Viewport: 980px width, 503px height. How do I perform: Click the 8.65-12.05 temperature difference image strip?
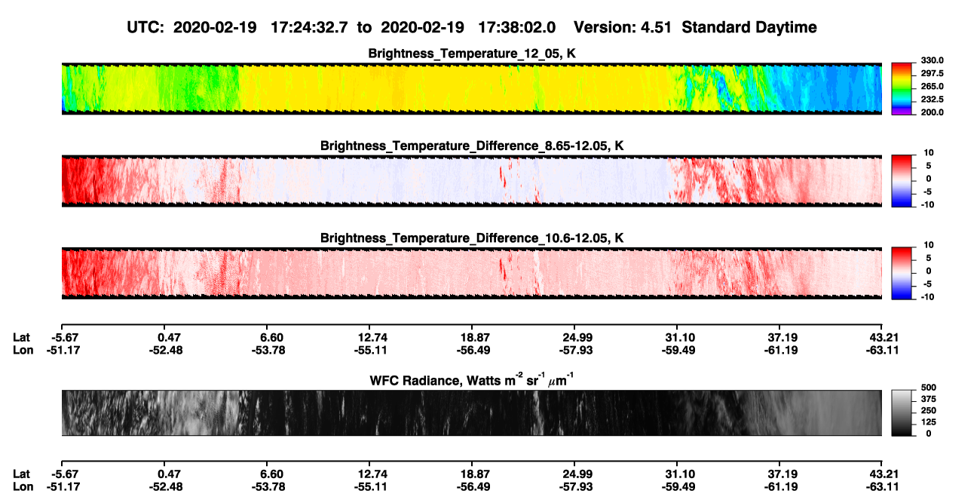pyautogui.click(x=471, y=181)
